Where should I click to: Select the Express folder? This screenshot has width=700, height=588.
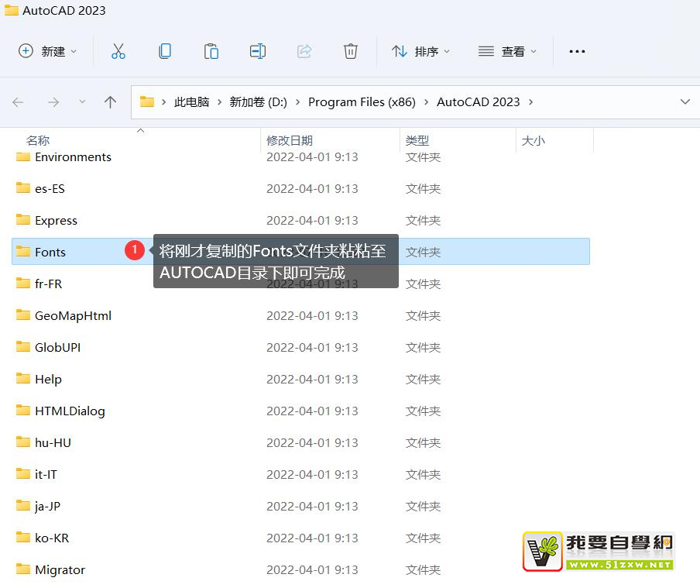click(56, 220)
